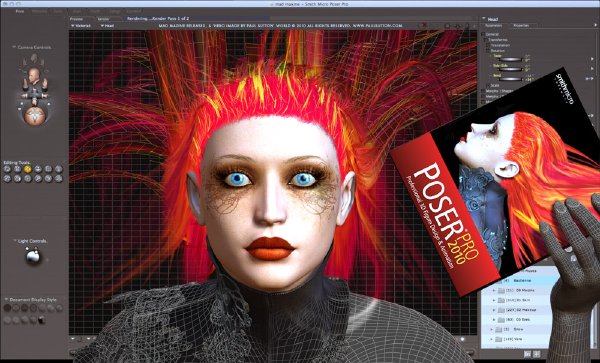The height and width of the screenshot is (363, 600).
Task: Toggle the Scale group box in Parameters
Action: click(487, 85)
